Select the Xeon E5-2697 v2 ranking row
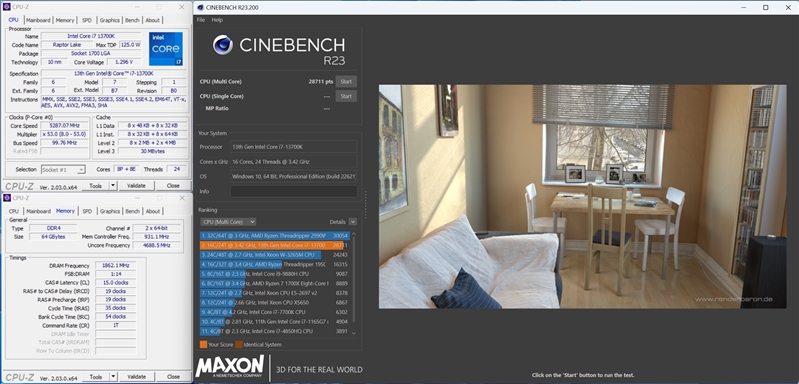Image resolution: width=799 pixels, height=384 pixels. tap(275, 293)
